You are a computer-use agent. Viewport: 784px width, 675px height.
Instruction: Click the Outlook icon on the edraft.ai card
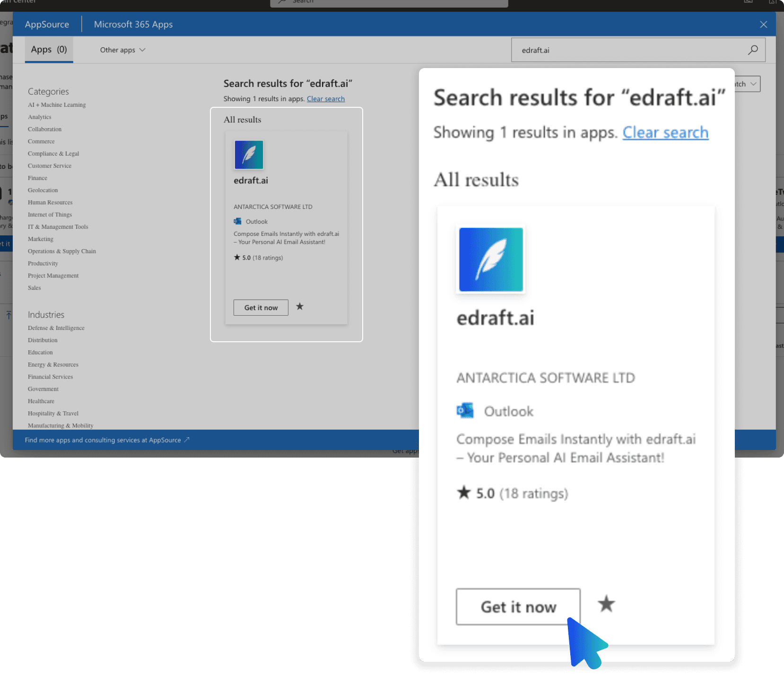click(237, 221)
